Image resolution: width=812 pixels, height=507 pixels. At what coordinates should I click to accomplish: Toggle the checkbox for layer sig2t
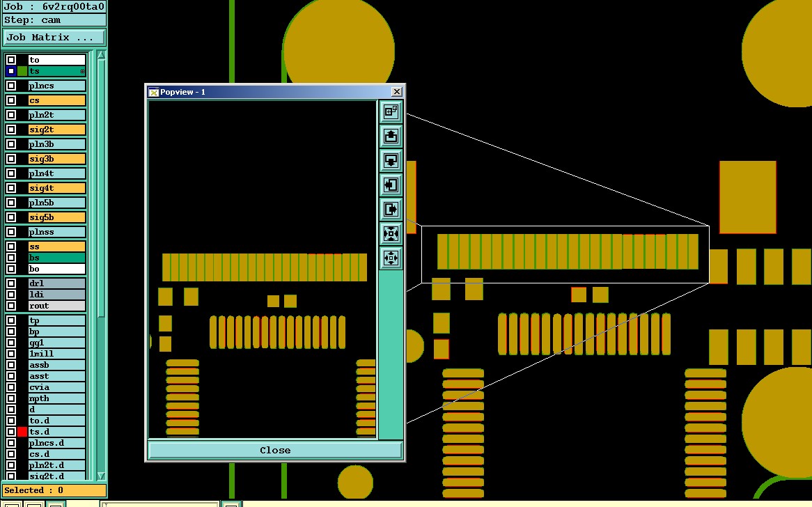(11, 130)
